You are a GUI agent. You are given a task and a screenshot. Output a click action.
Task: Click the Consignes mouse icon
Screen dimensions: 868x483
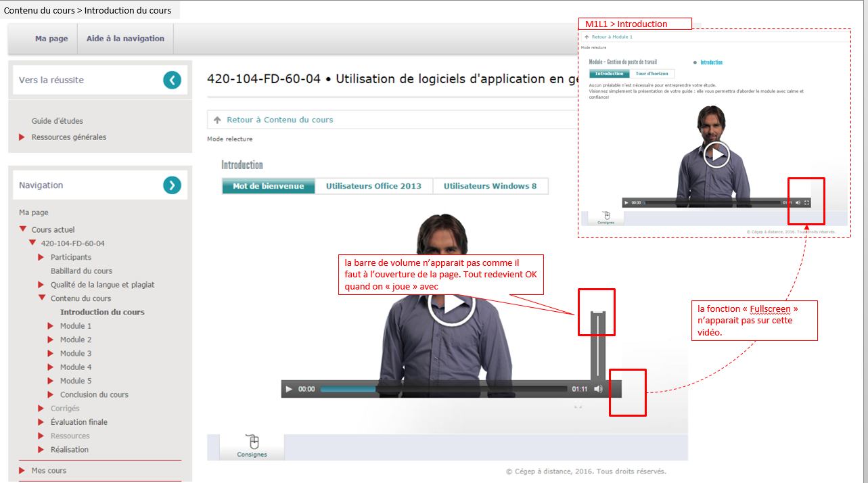(253, 442)
